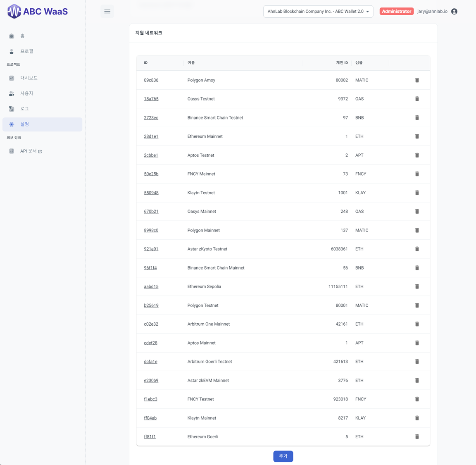The image size is (476, 465).
Task: Open 대시보드 in sidebar
Action: tap(42, 78)
